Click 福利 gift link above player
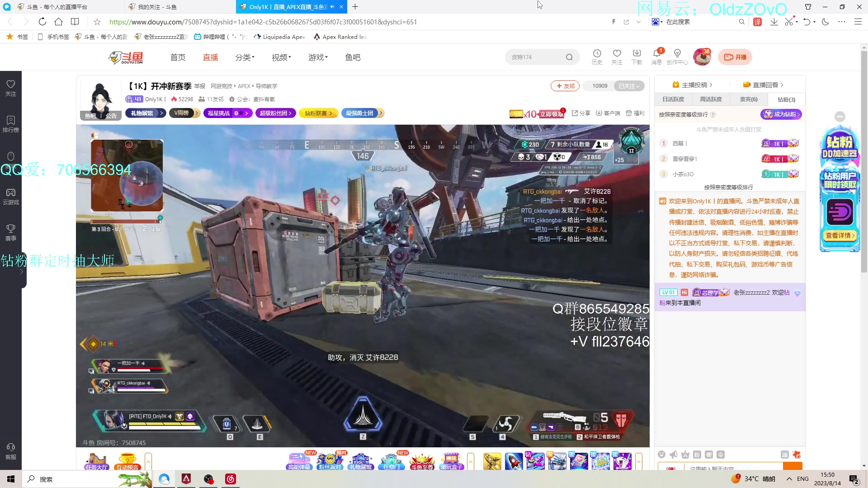Viewport: 868px width, 488px height. click(x=635, y=113)
